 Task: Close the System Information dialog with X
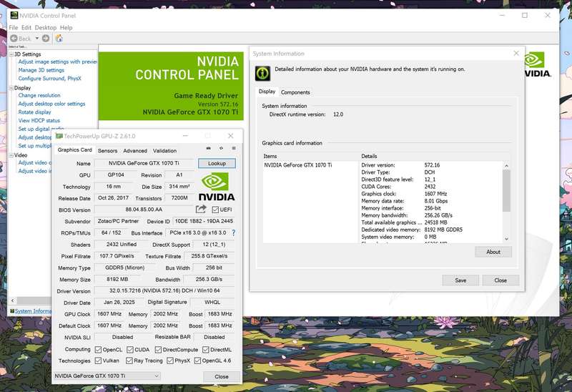tap(516, 53)
